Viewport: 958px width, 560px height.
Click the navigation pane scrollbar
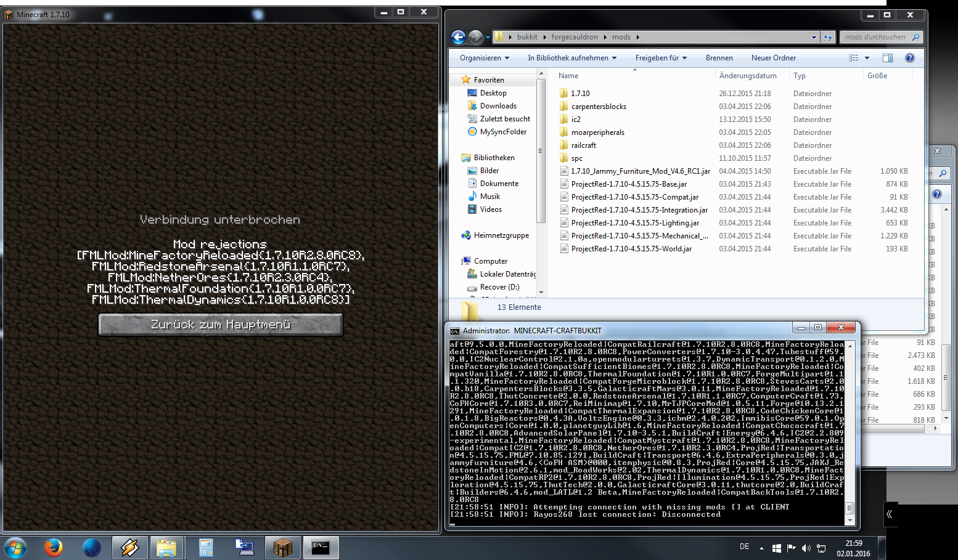(541, 183)
